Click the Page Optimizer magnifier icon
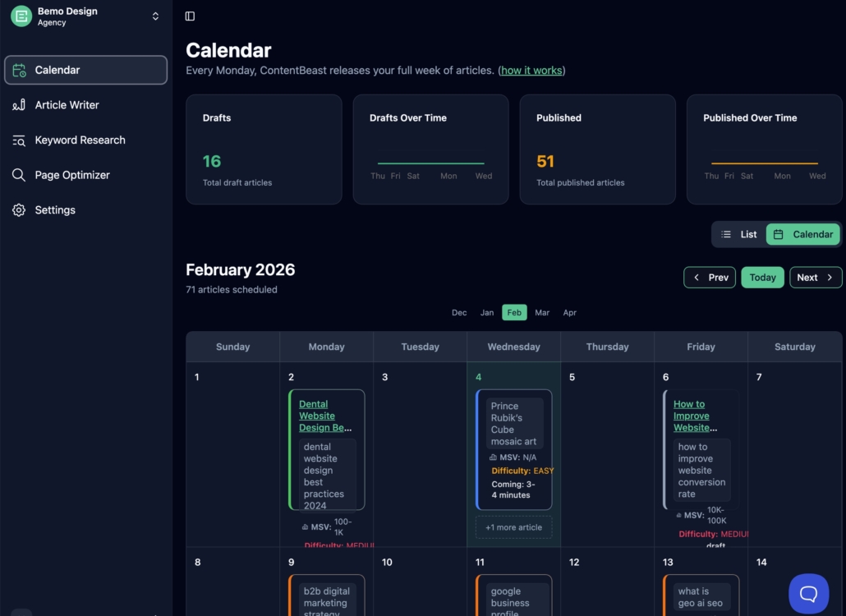 click(19, 175)
